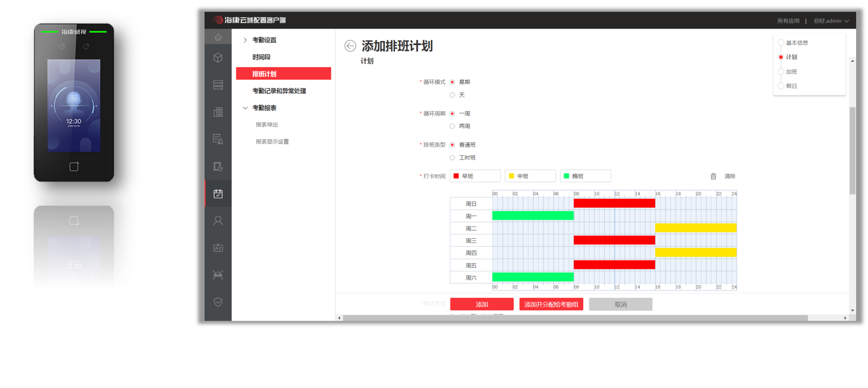
Task: Select 两周 cycle period radio
Action: click(452, 126)
